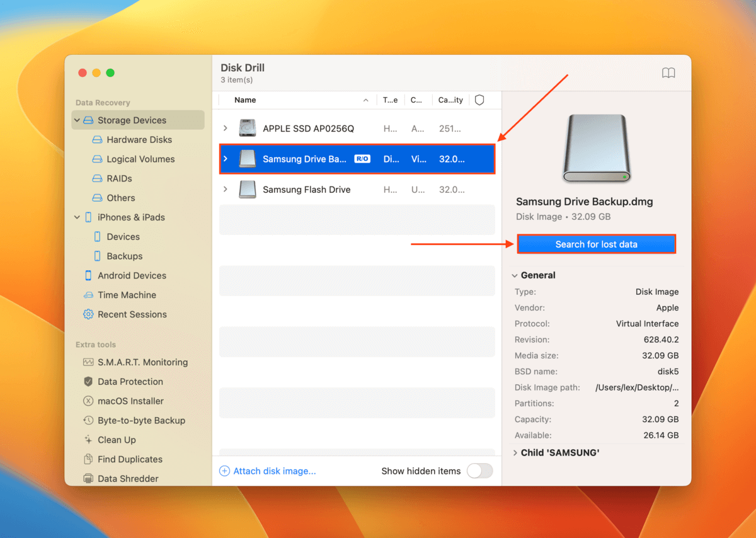Click Search for lost data button

[x=596, y=244]
